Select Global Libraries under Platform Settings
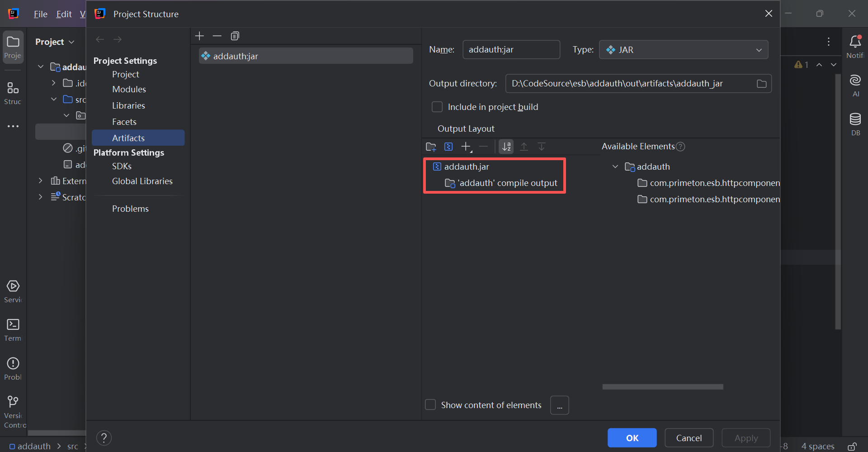The width and height of the screenshot is (868, 452). click(142, 181)
